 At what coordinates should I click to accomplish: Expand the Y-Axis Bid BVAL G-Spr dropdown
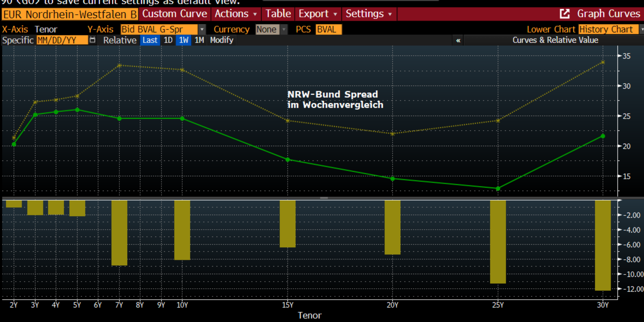[202, 29]
